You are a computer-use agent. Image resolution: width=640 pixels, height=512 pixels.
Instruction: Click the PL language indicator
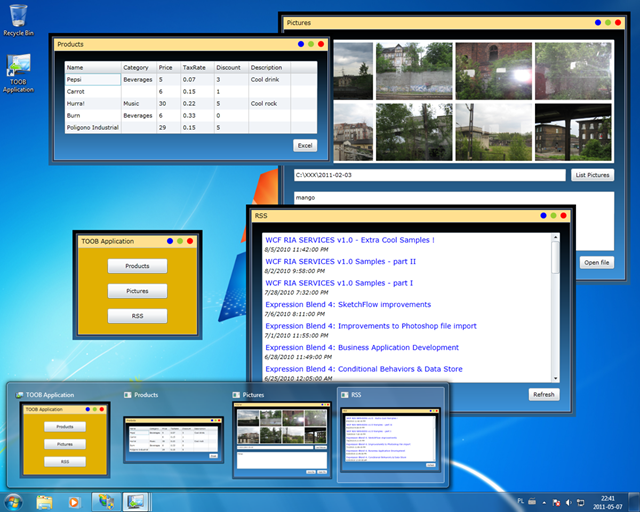[520, 501]
